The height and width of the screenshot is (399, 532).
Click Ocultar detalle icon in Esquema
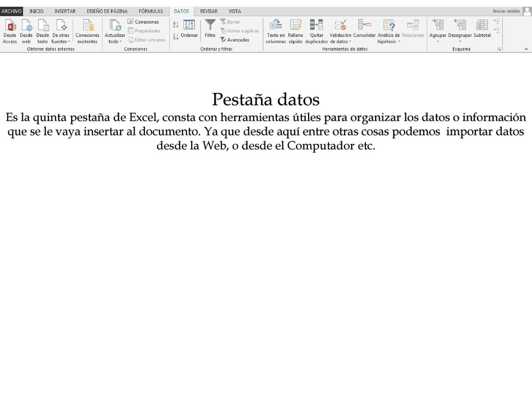(x=496, y=31)
